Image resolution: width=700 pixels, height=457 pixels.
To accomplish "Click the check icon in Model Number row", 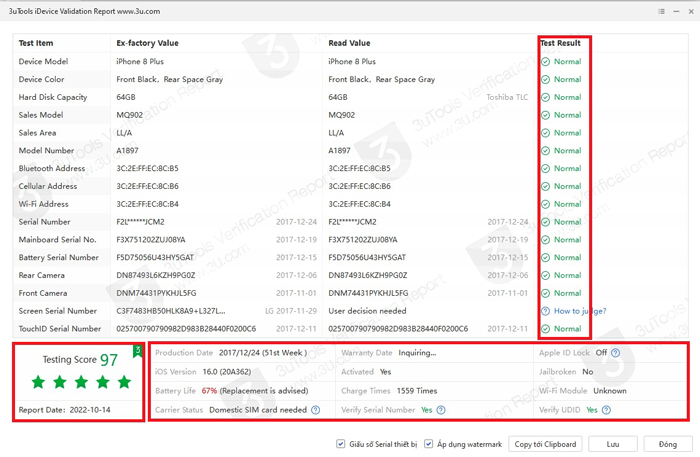I will [x=546, y=151].
